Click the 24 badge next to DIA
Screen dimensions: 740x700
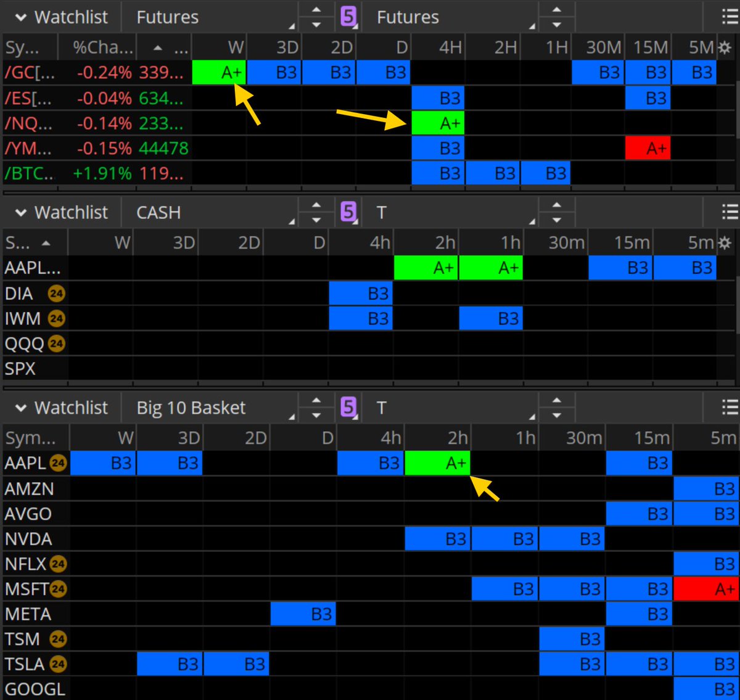56,294
